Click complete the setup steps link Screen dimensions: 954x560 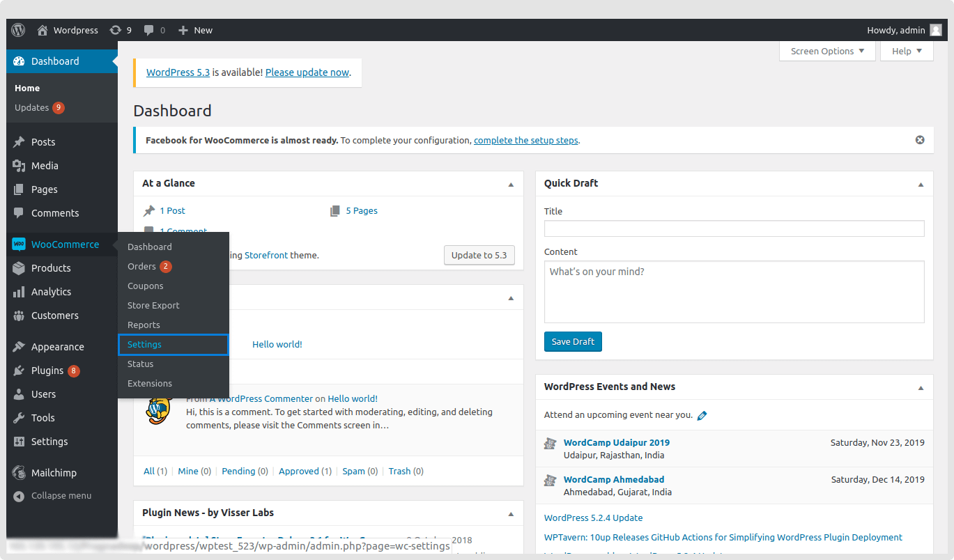[526, 140]
